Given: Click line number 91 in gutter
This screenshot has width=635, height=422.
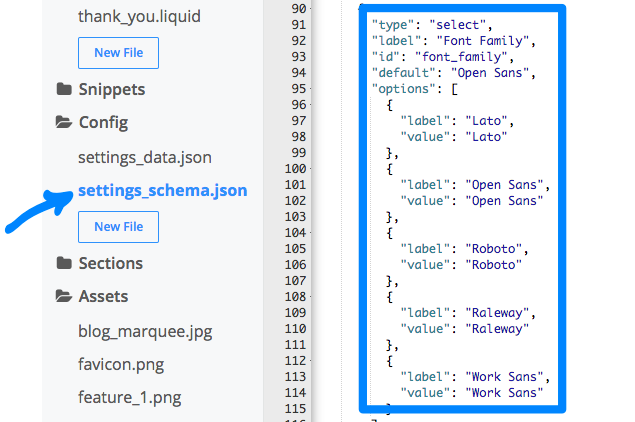Looking at the screenshot, I should 299,25.
